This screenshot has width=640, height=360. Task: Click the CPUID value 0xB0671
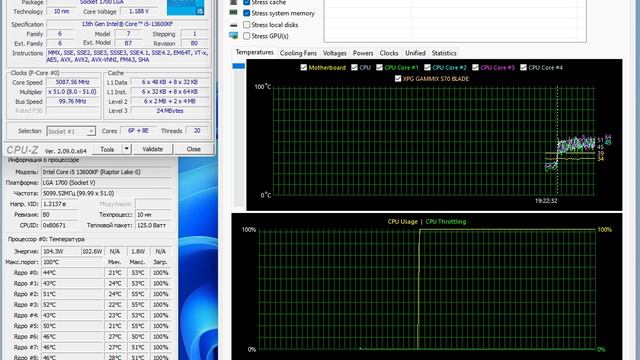(60, 225)
